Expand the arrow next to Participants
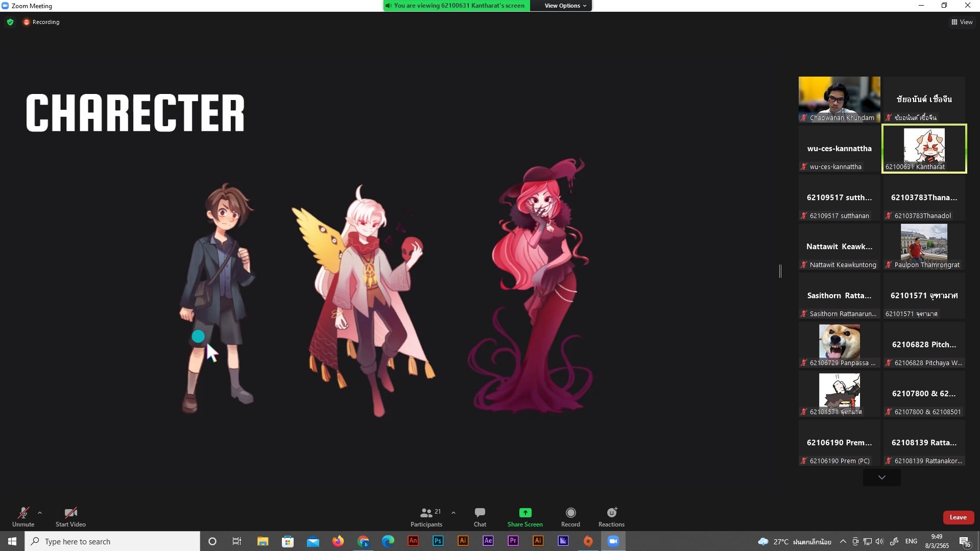 point(453,512)
